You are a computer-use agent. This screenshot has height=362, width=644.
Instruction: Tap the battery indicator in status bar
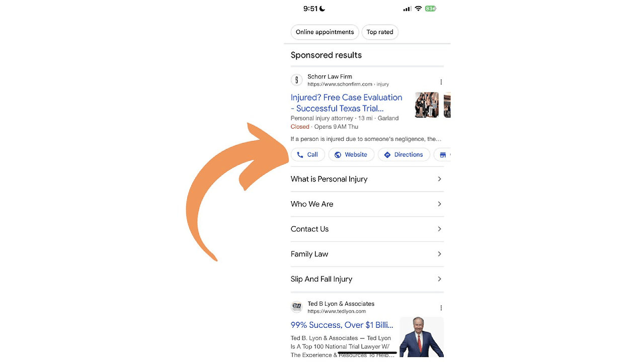(x=430, y=9)
